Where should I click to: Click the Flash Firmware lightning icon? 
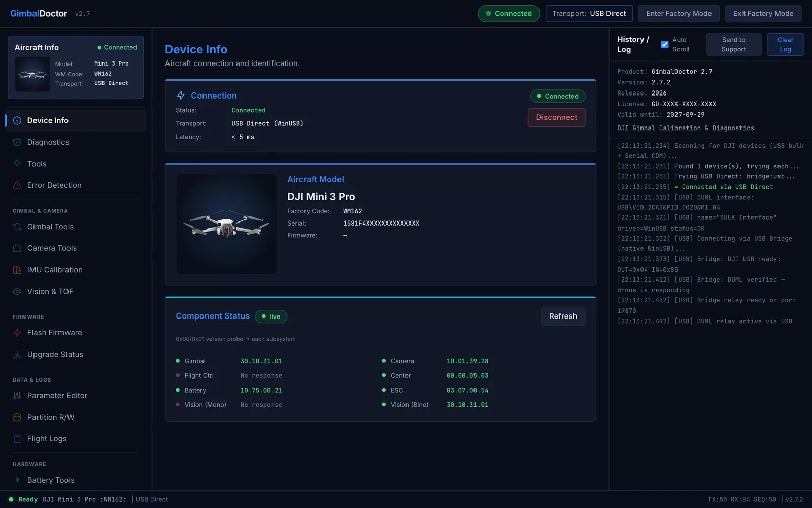click(17, 333)
